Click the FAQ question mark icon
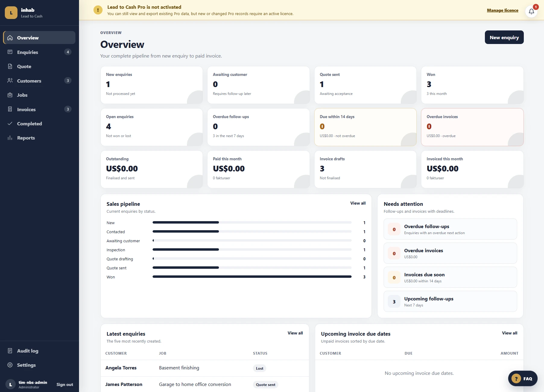Screen dimensions: 544x392 (516, 379)
